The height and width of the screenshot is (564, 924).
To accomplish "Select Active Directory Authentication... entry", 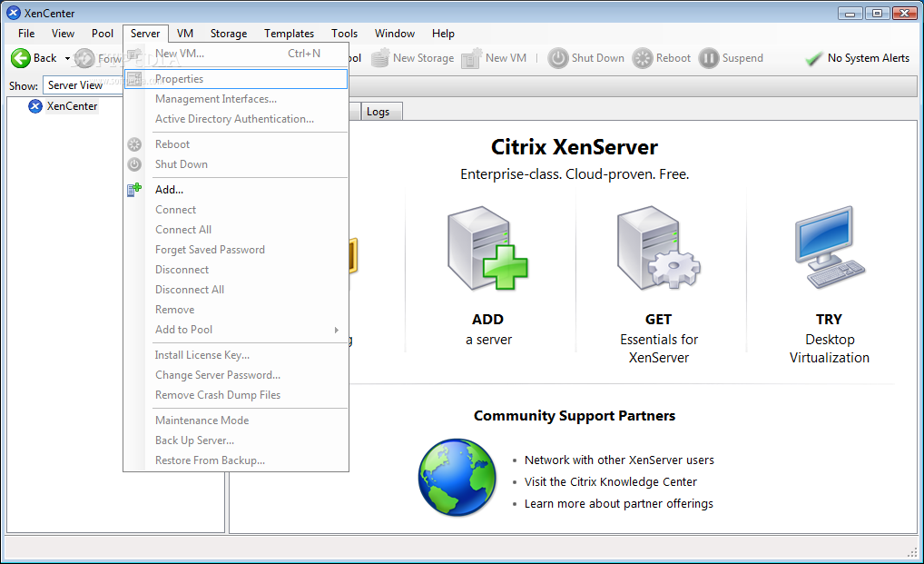I will (x=236, y=119).
